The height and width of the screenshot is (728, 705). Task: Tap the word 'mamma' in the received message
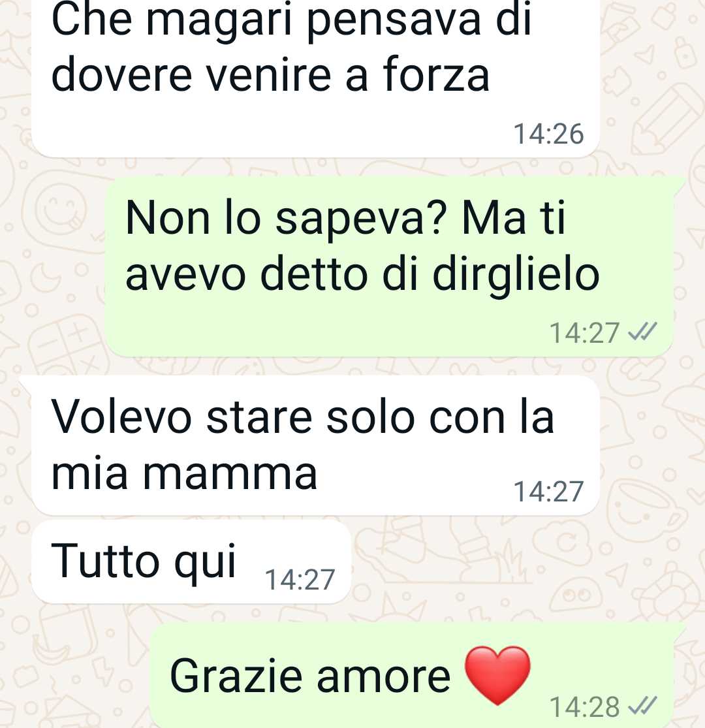pos(230,475)
